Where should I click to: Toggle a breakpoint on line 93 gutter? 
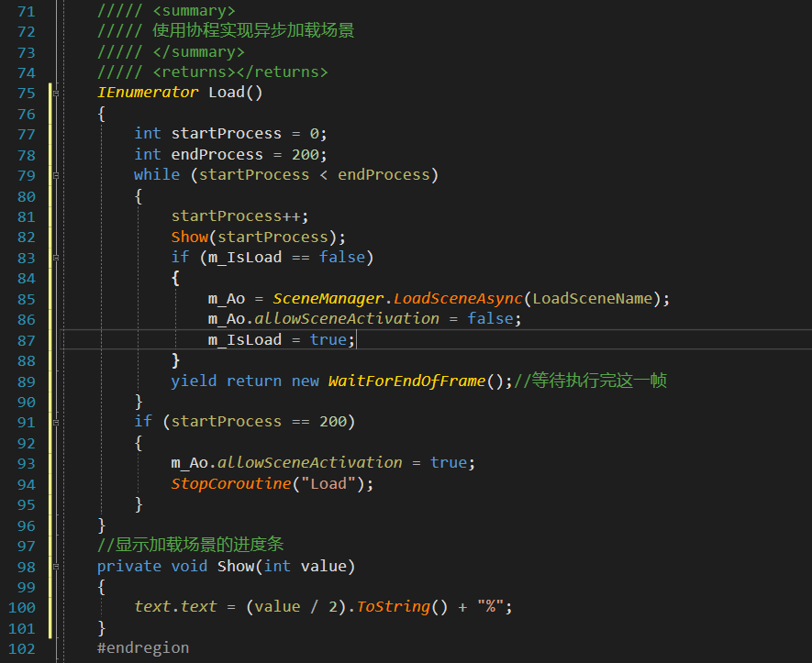[x=9, y=462]
